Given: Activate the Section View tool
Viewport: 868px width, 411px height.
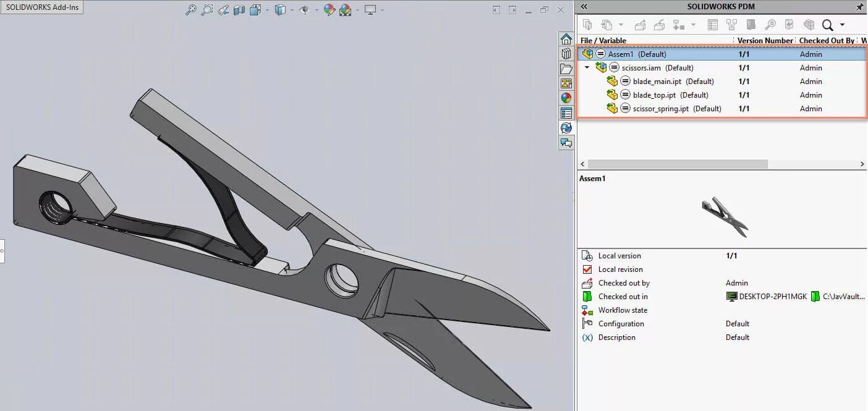Looking at the screenshot, I should coord(239,10).
